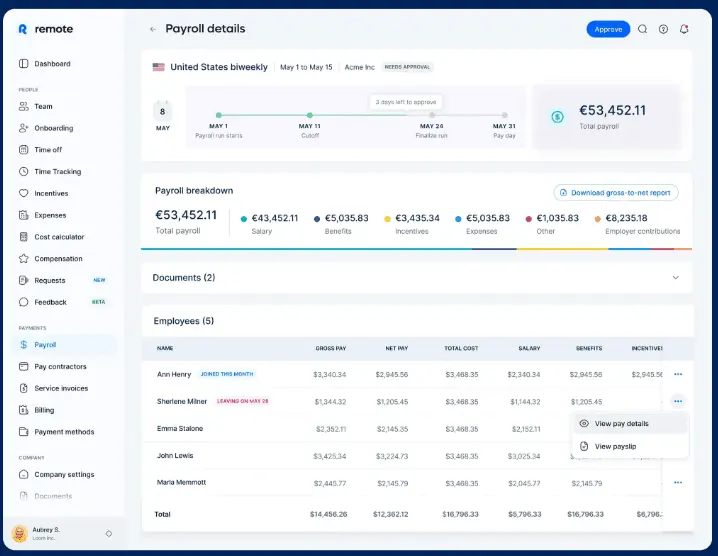718x556 pixels.
Task: Click the Payment methods wallet icon
Action: click(x=23, y=431)
